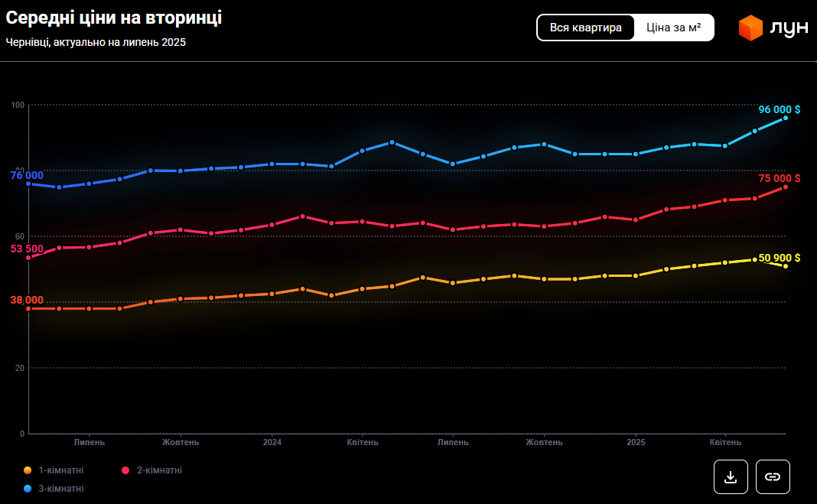This screenshot has width=817, height=504.
Task: Toggle the 2-кімнатні series label in legend
Action: click(159, 470)
